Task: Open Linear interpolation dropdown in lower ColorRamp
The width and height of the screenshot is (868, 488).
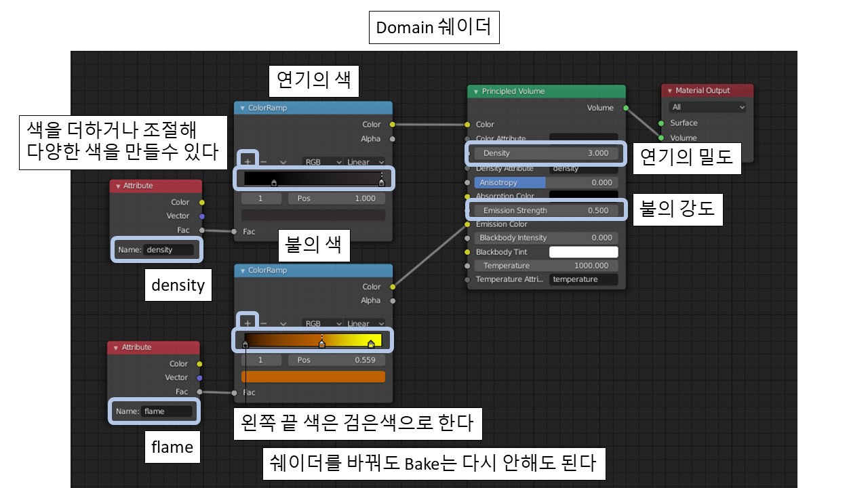Action: click(x=364, y=323)
